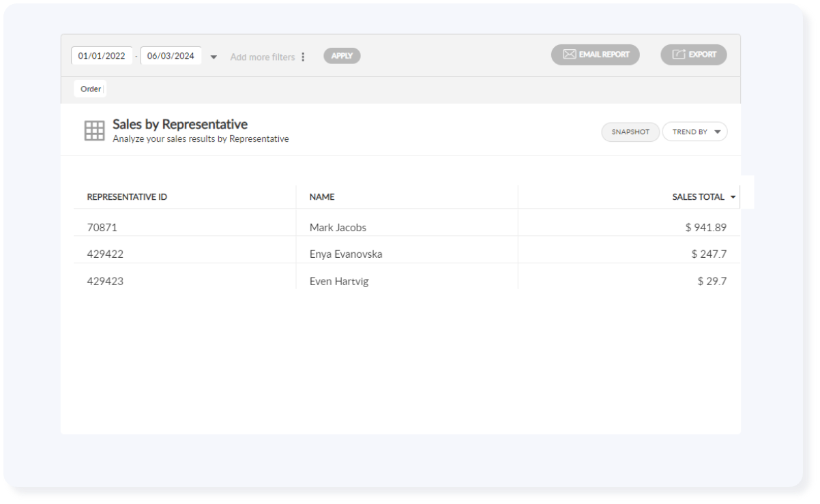Screen dimensions: 820x504
Task: Click the envelope icon in Email Report
Action: click(x=569, y=55)
